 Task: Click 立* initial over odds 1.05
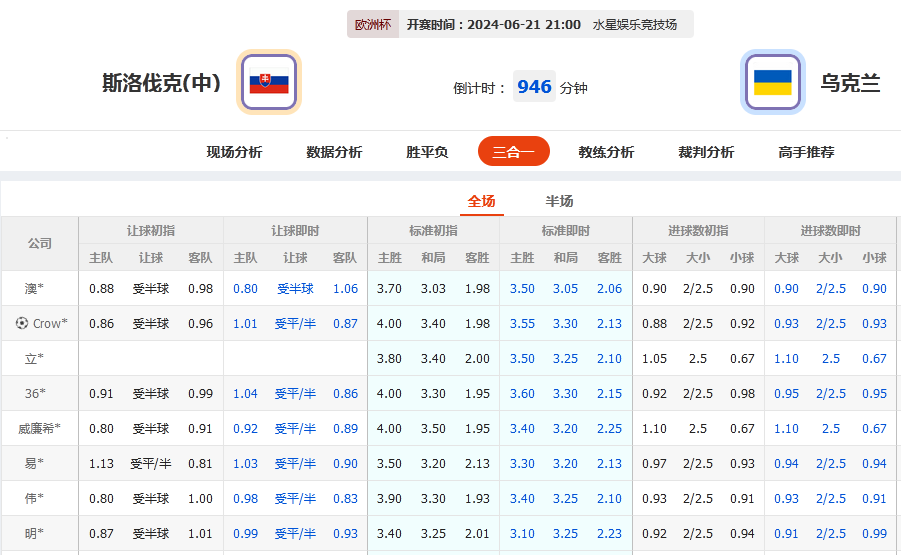pyautogui.click(x=654, y=359)
